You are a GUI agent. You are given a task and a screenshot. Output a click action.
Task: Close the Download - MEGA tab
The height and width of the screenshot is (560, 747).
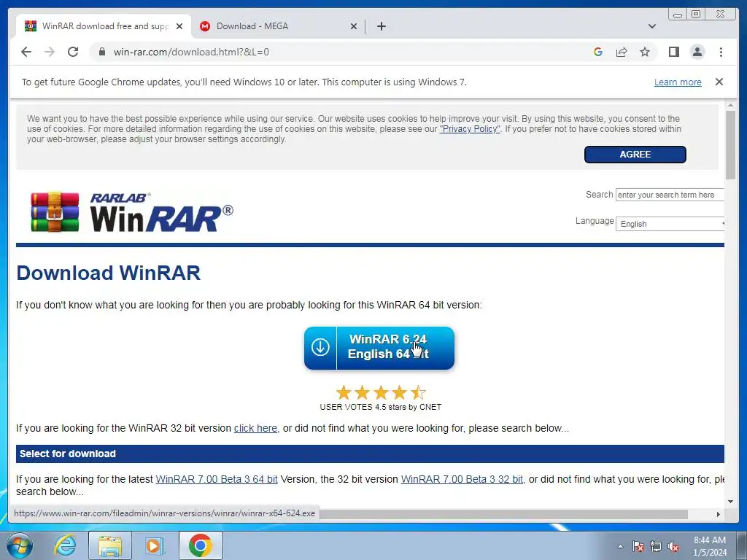354,26
